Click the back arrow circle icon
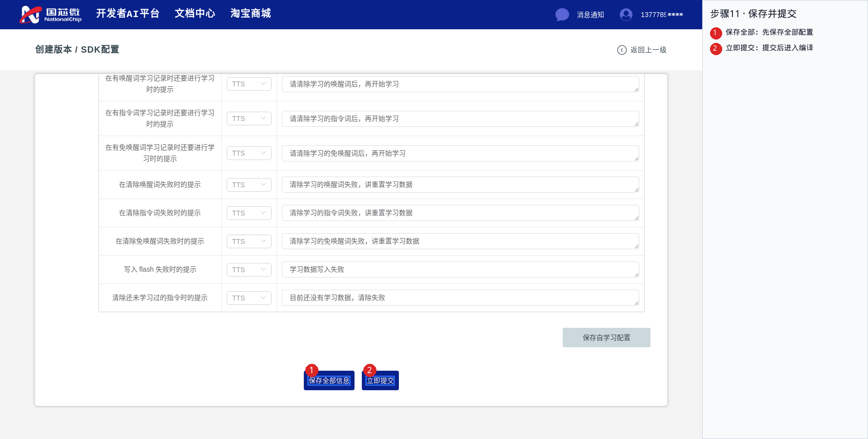This screenshot has width=868, height=439. (x=622, y=50)
